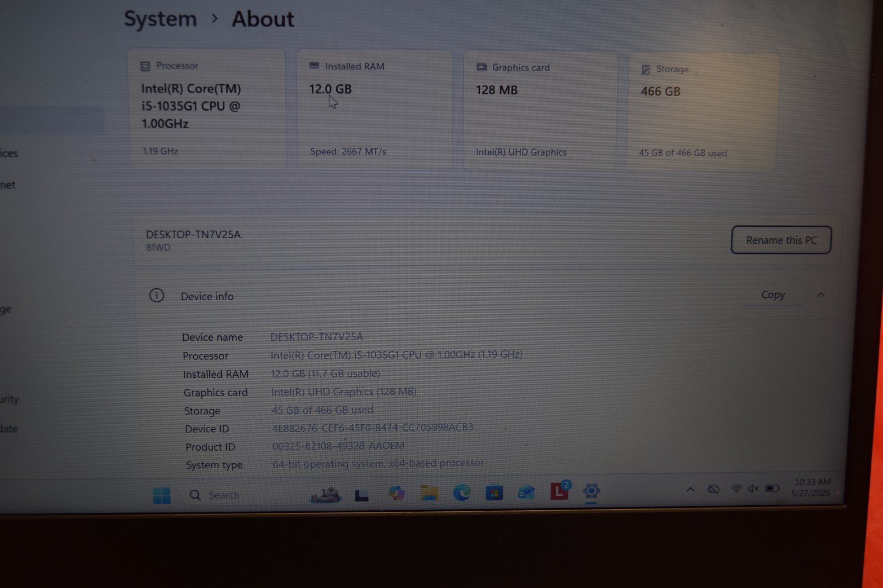Click the Settings gear taskbar icon
Screen dimensions: 883x588
click(591, 490)
